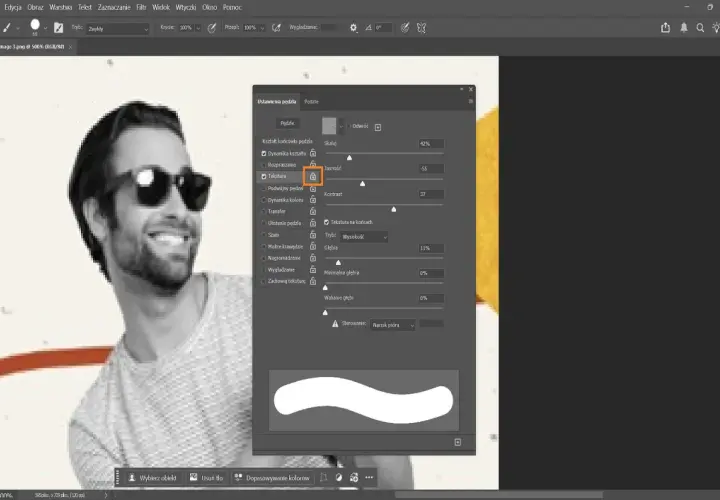Open more options (three dots) in contextual taskbar
The width and height of the screenshot is (720, 500).
(369, 478)
